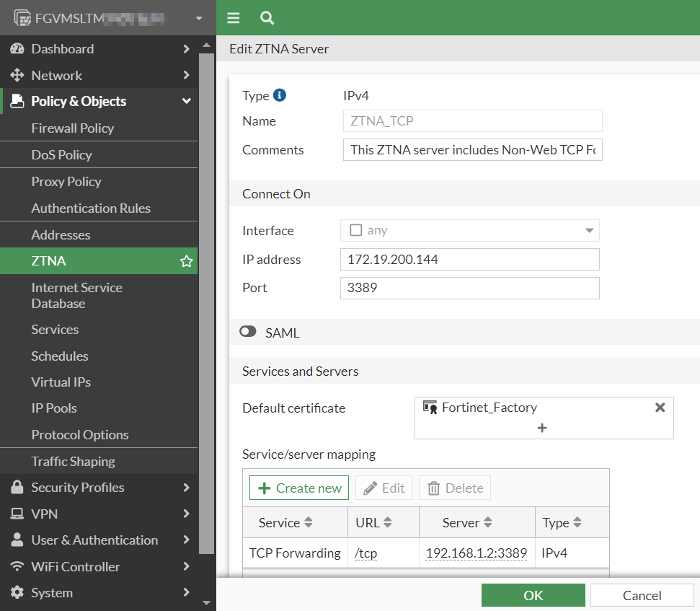Enable the SAML toggle
The image size is (700, 611).
[x=248, y=332]
